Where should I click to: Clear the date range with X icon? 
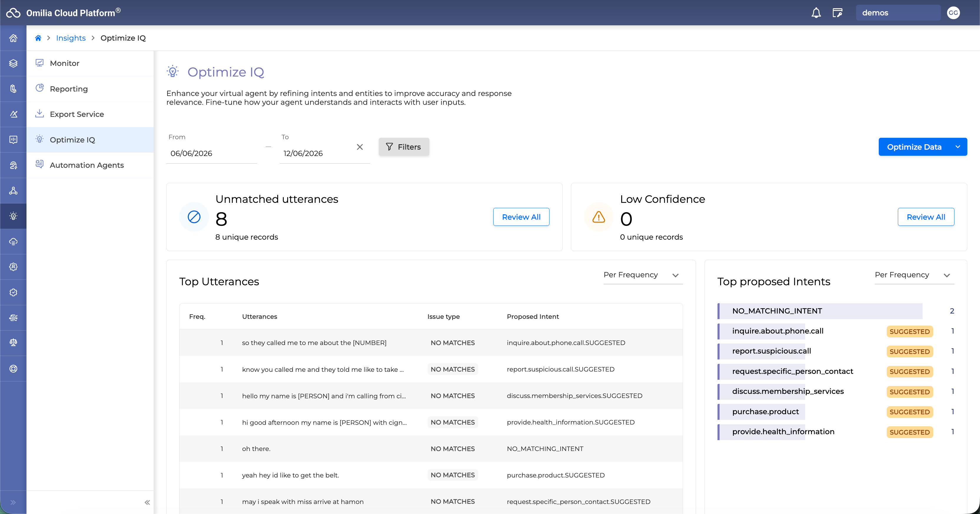pyautogui.click(x=360, y=147)
